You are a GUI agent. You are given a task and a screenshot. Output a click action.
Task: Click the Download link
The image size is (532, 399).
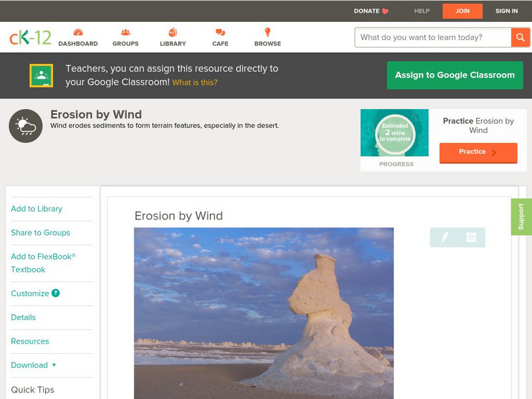[29, 365]
